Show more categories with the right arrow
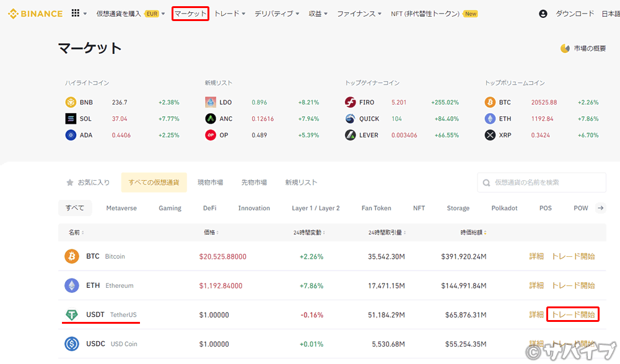This screenshot has width=620, height=364. coord(601,208)
